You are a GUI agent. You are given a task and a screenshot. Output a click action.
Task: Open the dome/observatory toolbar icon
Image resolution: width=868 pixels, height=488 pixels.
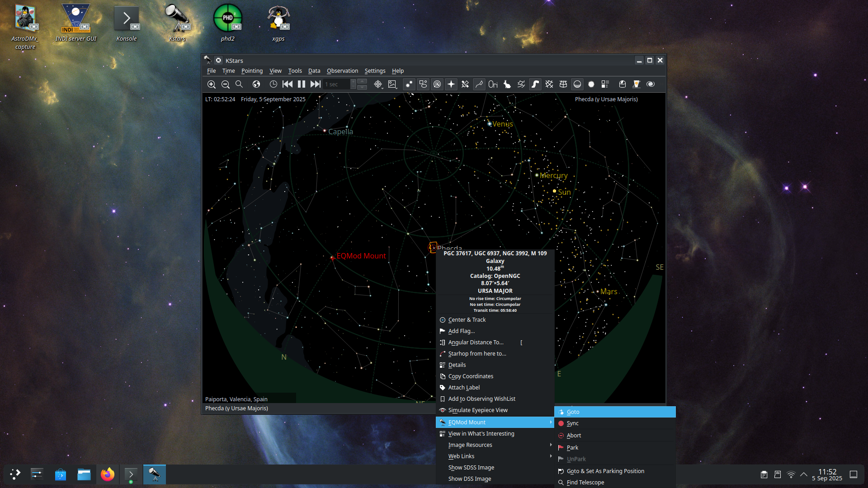click(623, 84)
